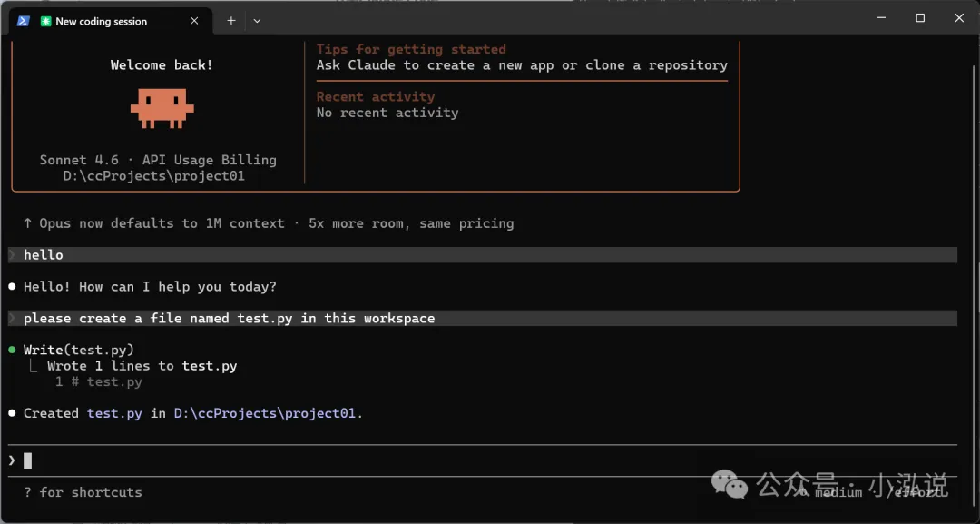Click the green Claude icon on the tab
This screenshot has height=524, width=980.
pyautogui.click(x=46, y=21)
